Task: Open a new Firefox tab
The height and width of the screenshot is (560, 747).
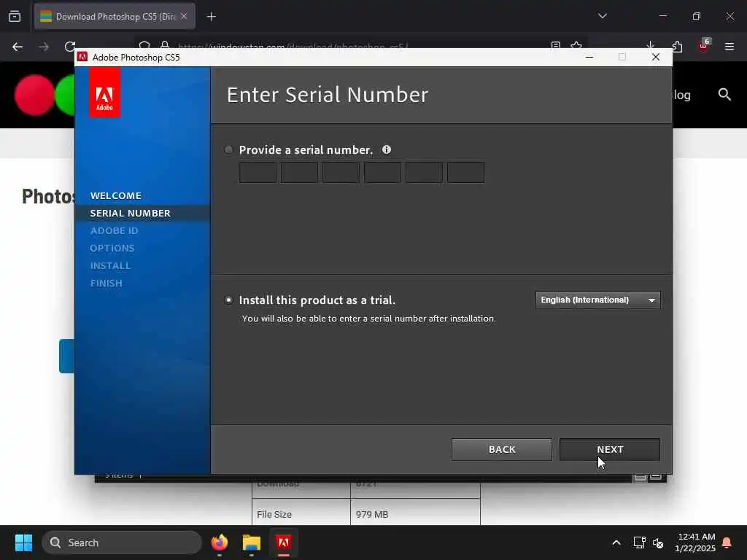Action: [212, 17]
